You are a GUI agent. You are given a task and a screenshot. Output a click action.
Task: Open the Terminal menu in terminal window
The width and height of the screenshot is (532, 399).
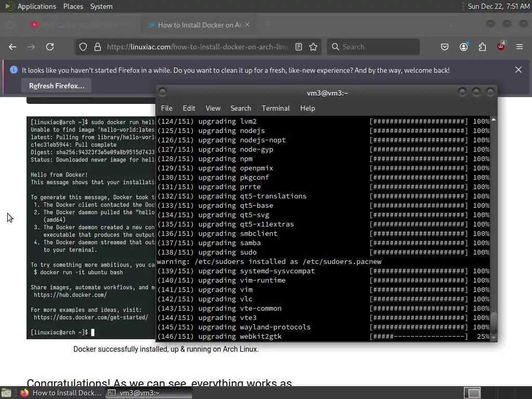(275, 108)
